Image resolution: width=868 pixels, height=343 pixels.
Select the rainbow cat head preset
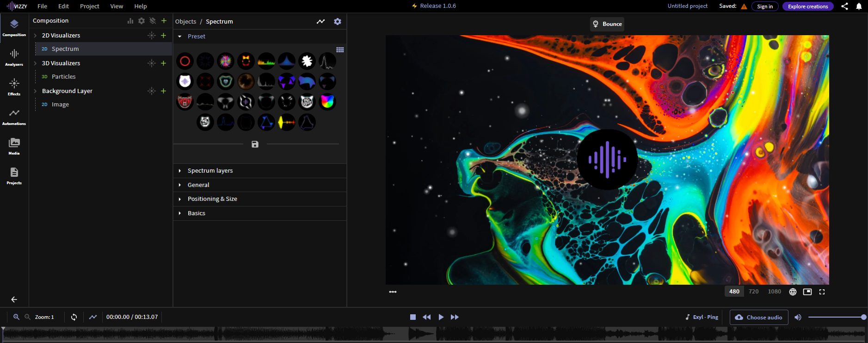coord(327,102)
